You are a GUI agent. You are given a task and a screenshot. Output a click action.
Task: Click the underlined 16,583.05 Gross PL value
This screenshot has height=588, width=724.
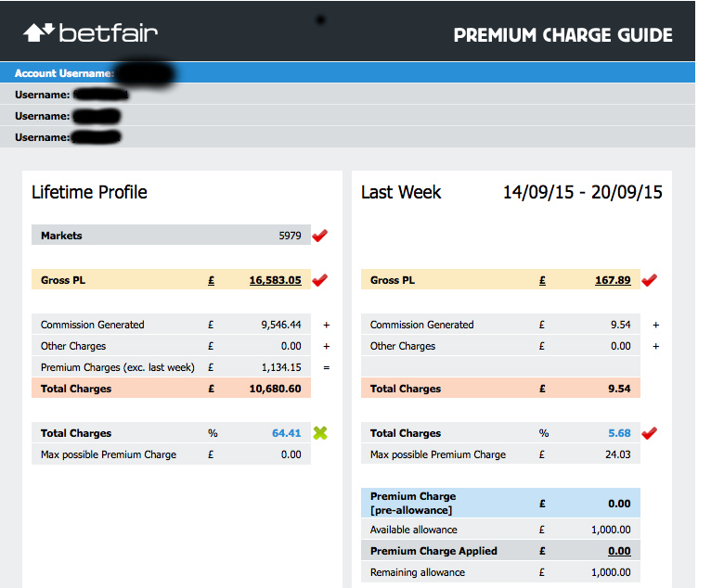[x=275, y=280]
